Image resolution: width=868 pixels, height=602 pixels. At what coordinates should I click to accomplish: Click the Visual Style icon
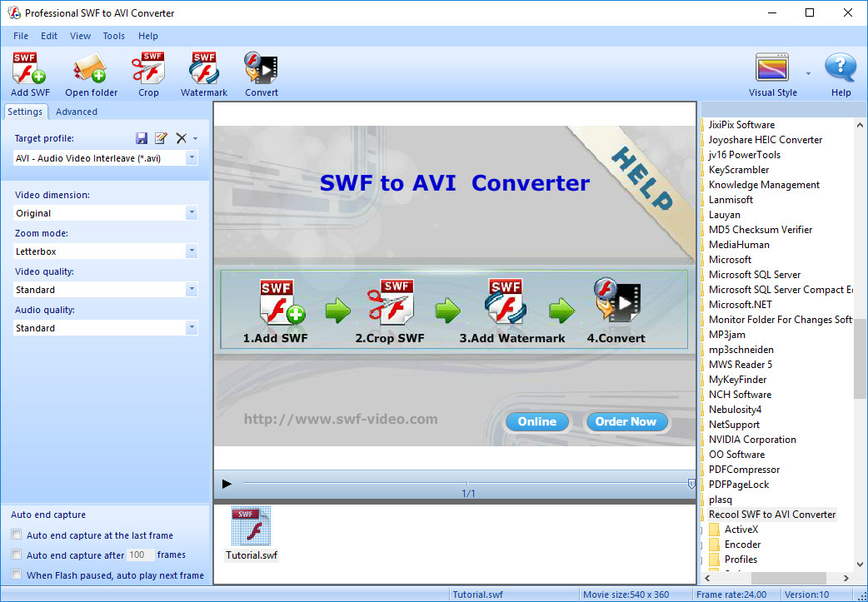[772, 68]
